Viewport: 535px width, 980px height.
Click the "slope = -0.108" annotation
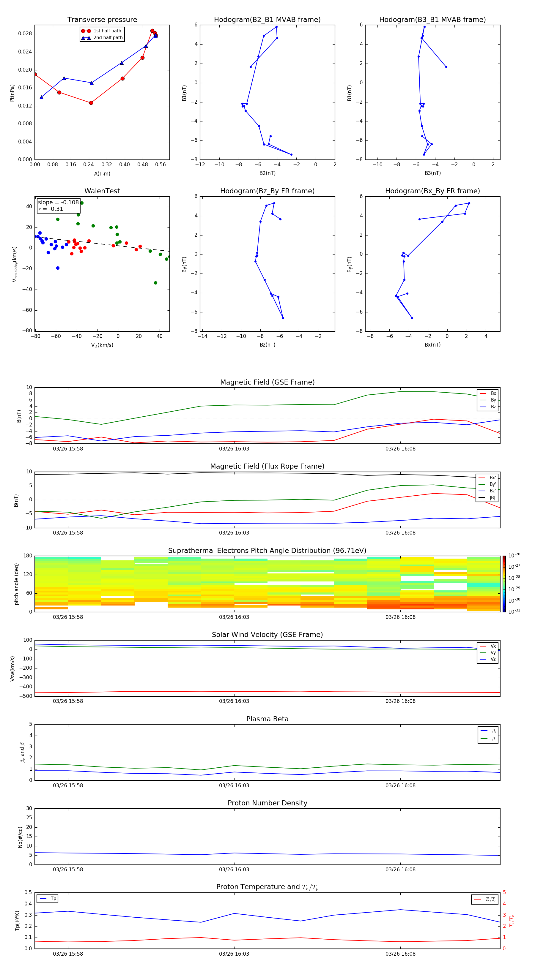click(x=58, y=203)
